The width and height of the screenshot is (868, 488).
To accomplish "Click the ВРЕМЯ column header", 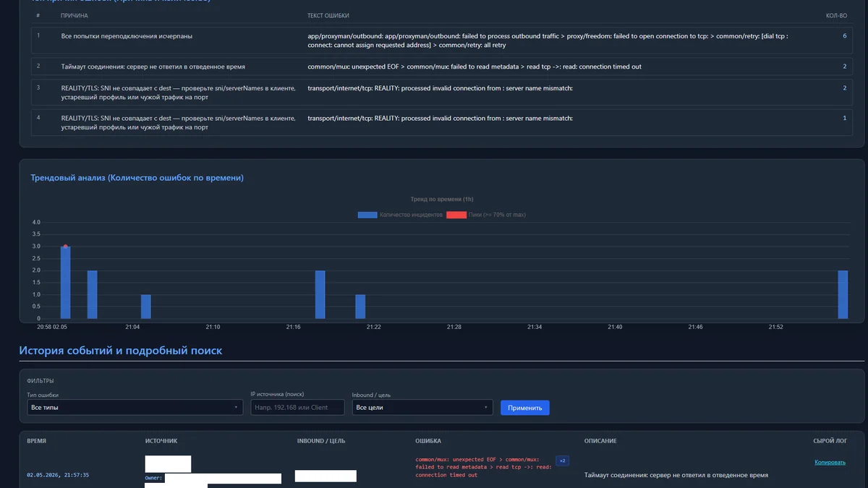I will pyautogui.click(x=36, y=440).
